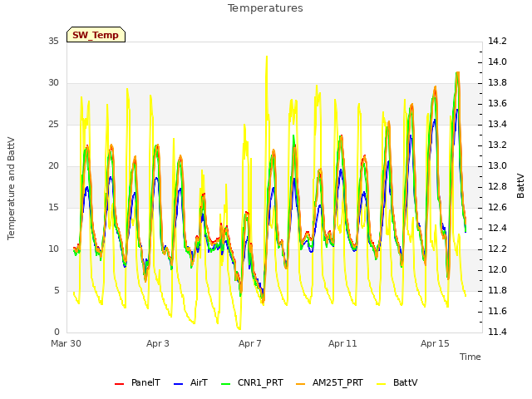Click the blue AirT legend swatch
Image resolution: width=532 pixels, height=399 pixels.
click(x=178, y=384)
